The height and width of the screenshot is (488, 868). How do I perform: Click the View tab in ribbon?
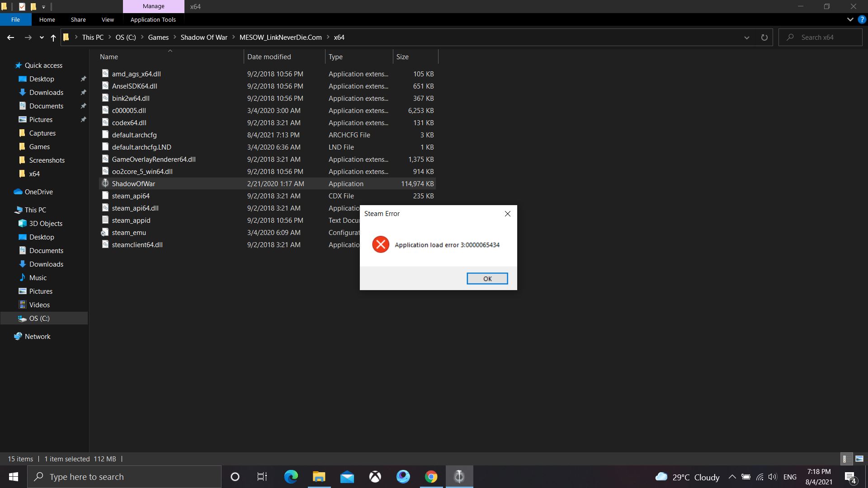coord(107,20)
